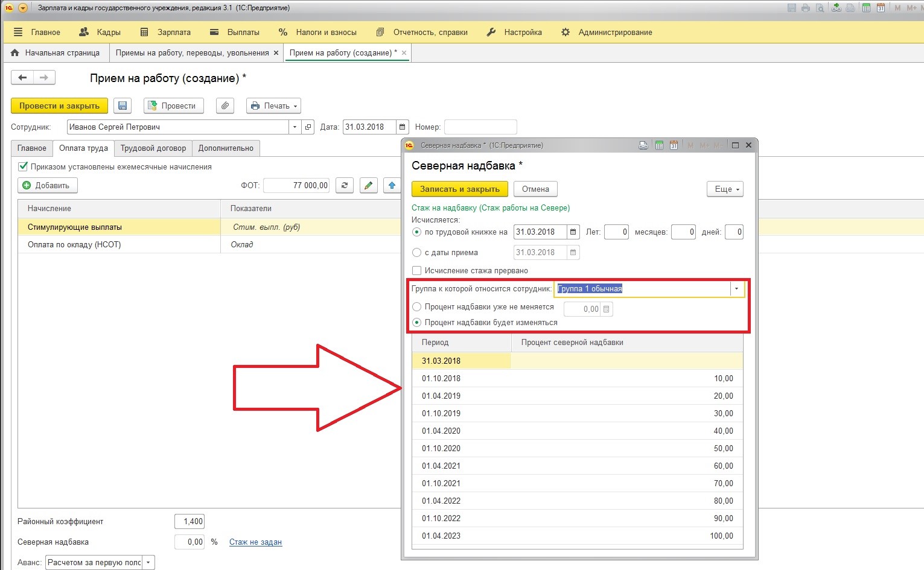Select the 'Оплата по окладу (НСОТ)' row
Viewport: 924px width, 570px height.
pos(210,244)
